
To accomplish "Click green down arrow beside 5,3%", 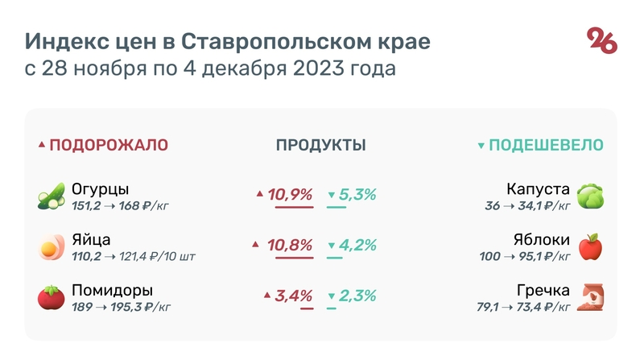I will (332, 195).
